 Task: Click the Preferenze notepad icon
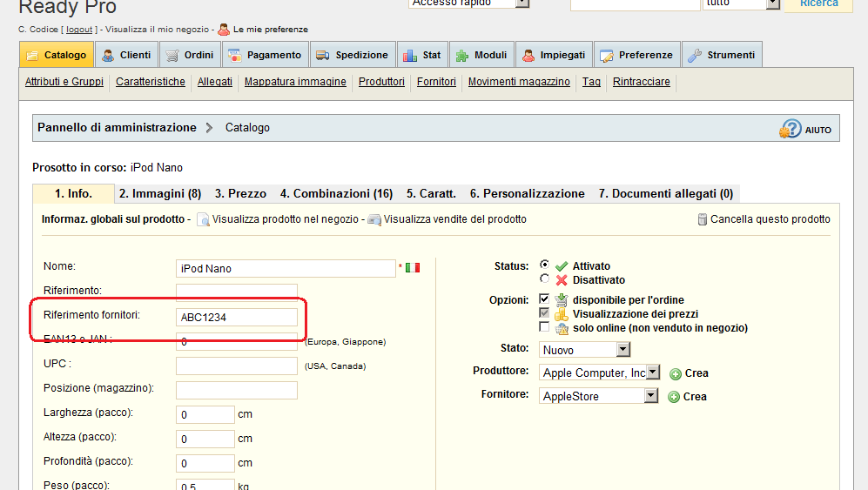[x=607, y=56]
